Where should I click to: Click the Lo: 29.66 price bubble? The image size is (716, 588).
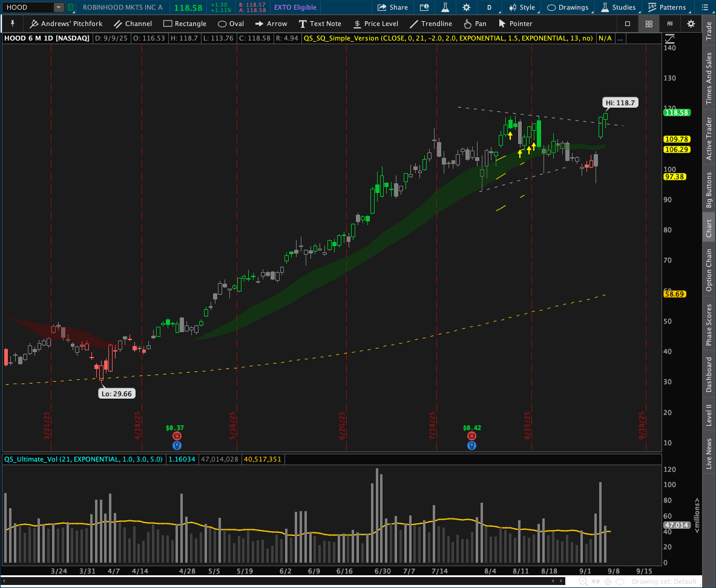[x=116, y=394]
